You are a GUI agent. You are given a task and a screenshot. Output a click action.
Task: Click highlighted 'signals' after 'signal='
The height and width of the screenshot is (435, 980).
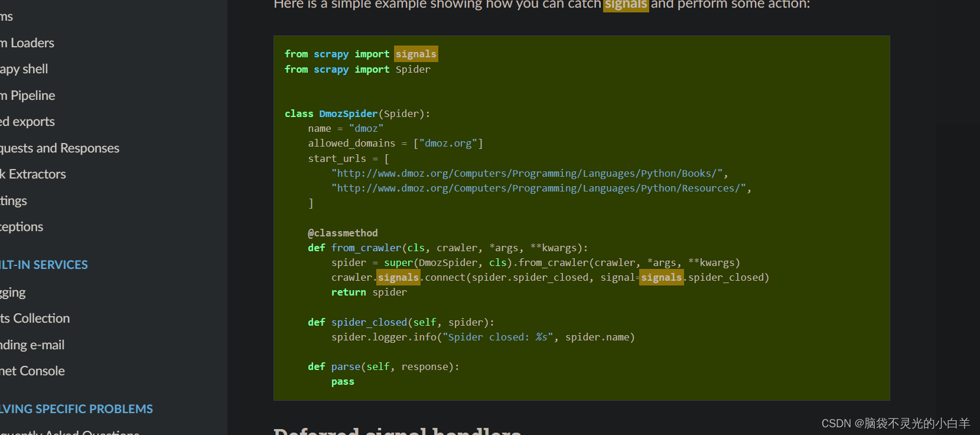coord(662,277)
